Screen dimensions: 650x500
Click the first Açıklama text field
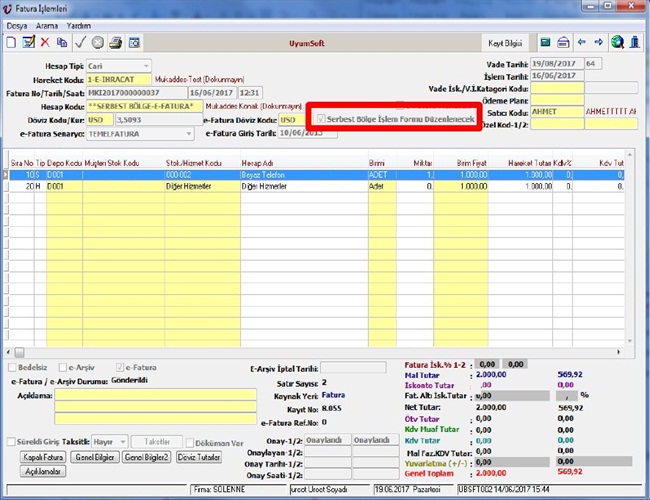pyautogui.click(x=155, y=395)
